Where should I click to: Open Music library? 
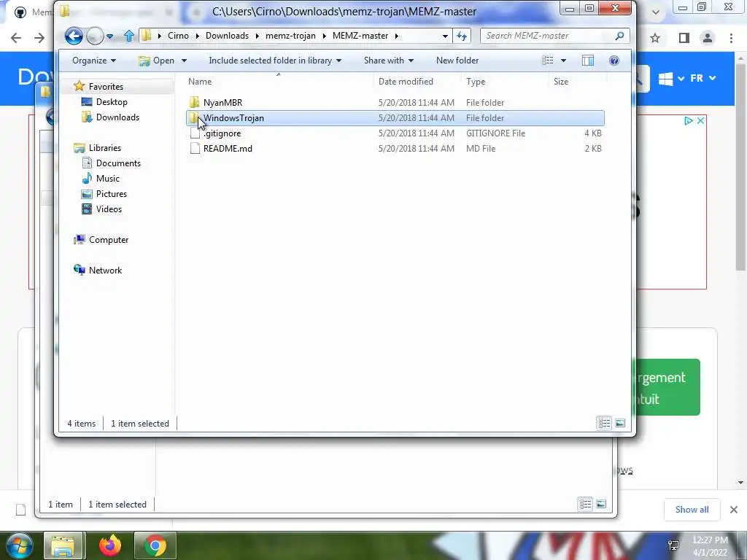[x=108, y=179]
